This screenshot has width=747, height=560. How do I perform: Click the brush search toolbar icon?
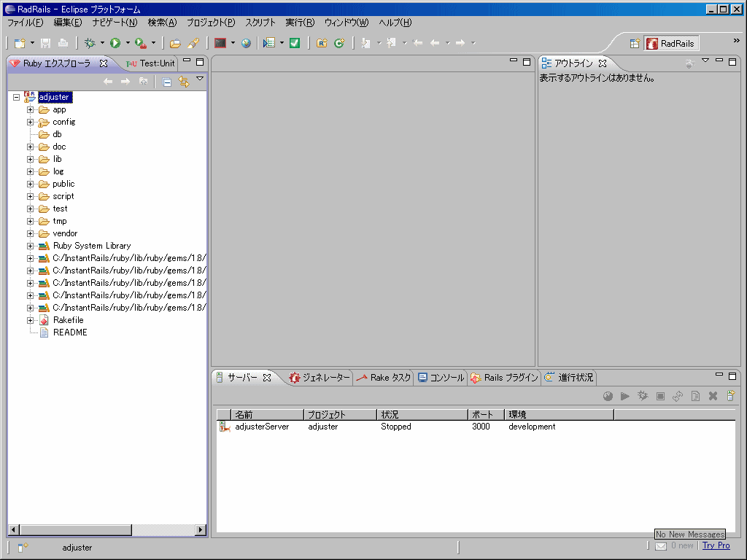pos(193,43)
